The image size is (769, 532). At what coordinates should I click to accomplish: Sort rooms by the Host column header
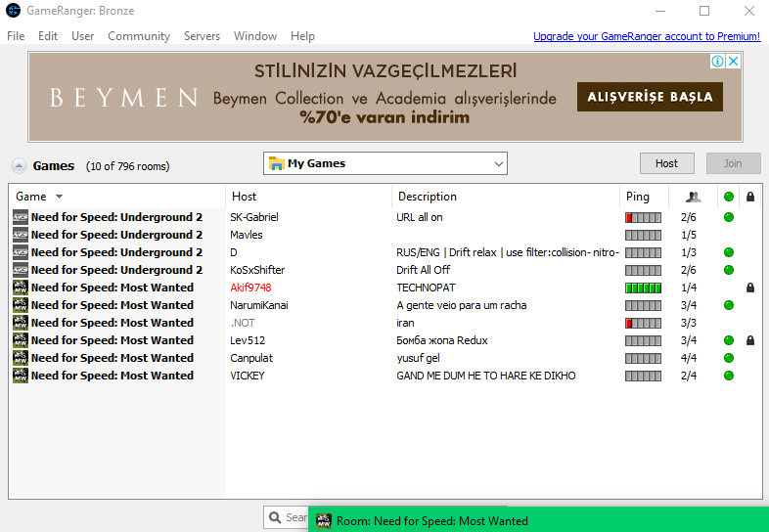tap(244, 198)
